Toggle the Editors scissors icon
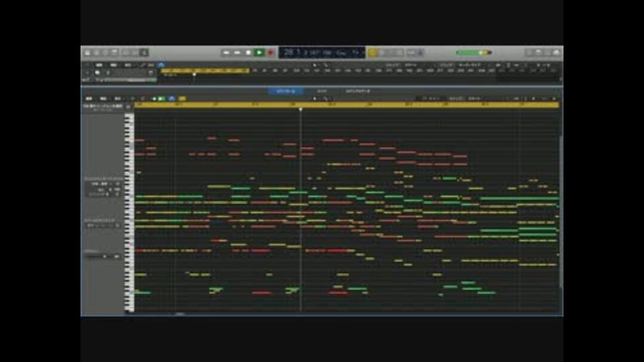The height and width of the screenshot is (362, 644). click(144, 52)
